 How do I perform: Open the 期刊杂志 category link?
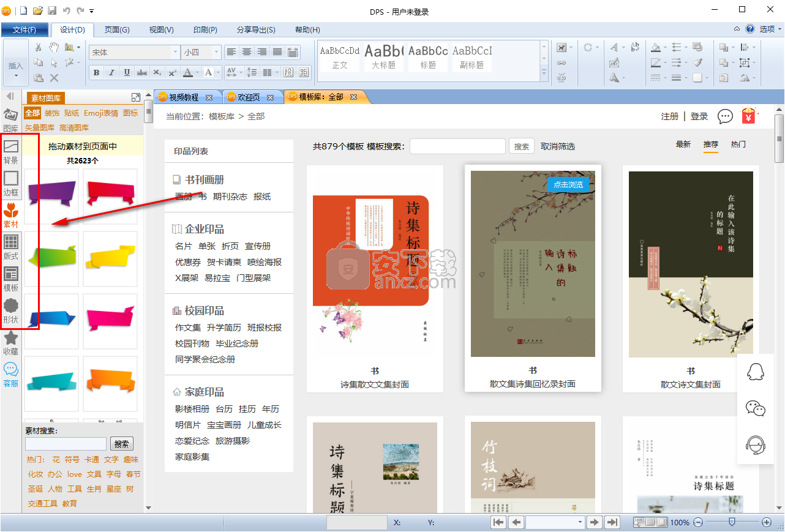(230, 197)
